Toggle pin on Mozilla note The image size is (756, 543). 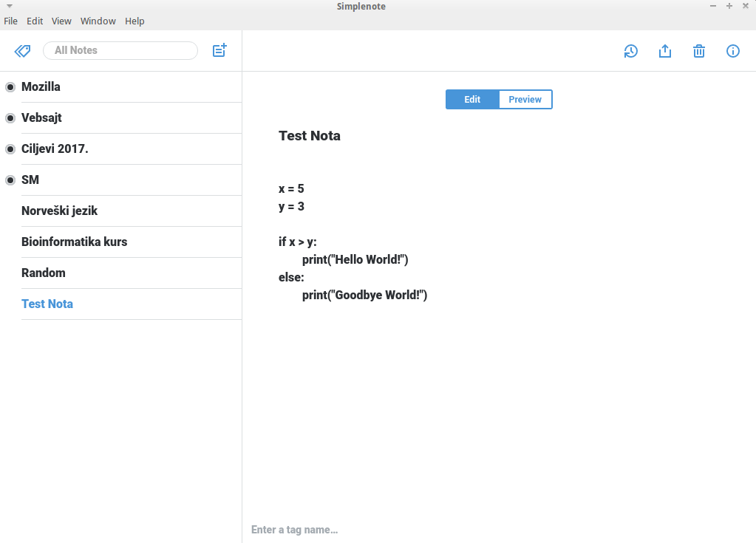pyautogui.click(x=10, y=87)
